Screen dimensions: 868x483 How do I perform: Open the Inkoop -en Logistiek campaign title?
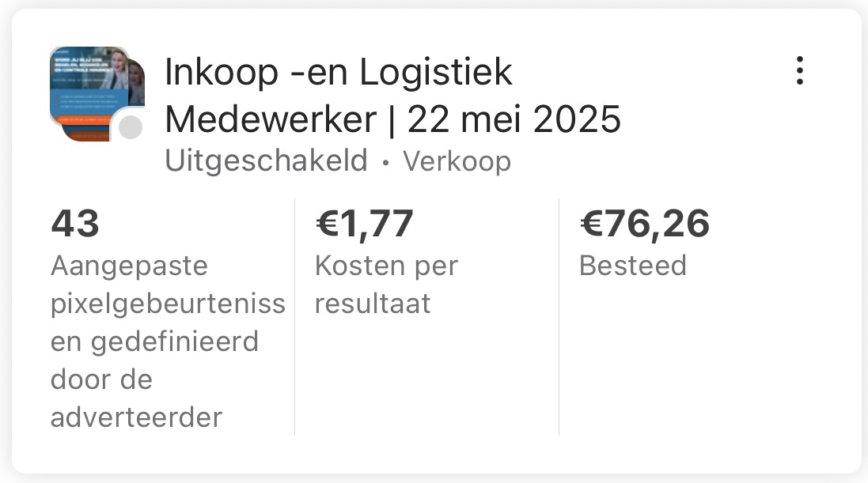(339, 74)
